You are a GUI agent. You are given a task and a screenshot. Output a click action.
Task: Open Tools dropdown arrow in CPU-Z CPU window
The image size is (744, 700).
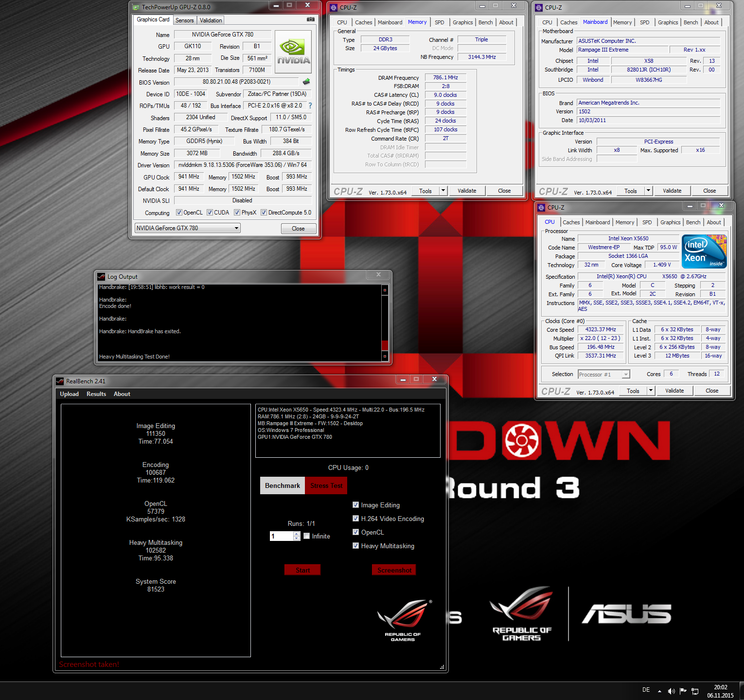tap(651, 391)
